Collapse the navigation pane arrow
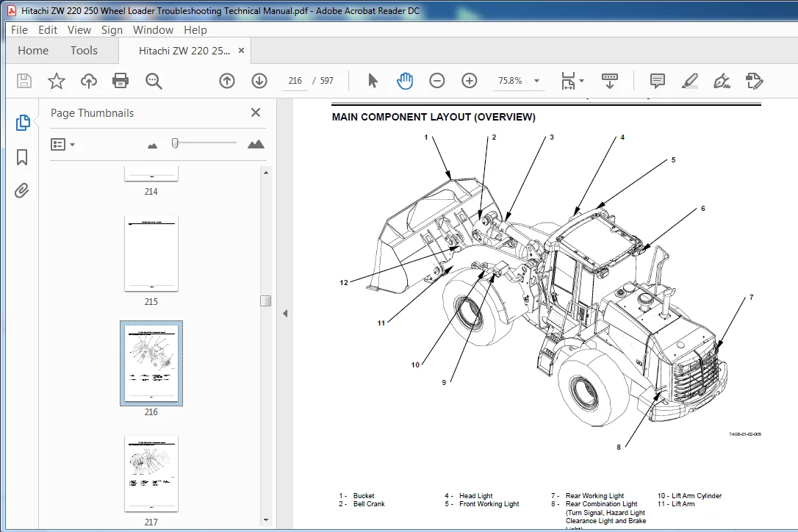The width and height of the screenshot is (798, 532). (285, 314)
